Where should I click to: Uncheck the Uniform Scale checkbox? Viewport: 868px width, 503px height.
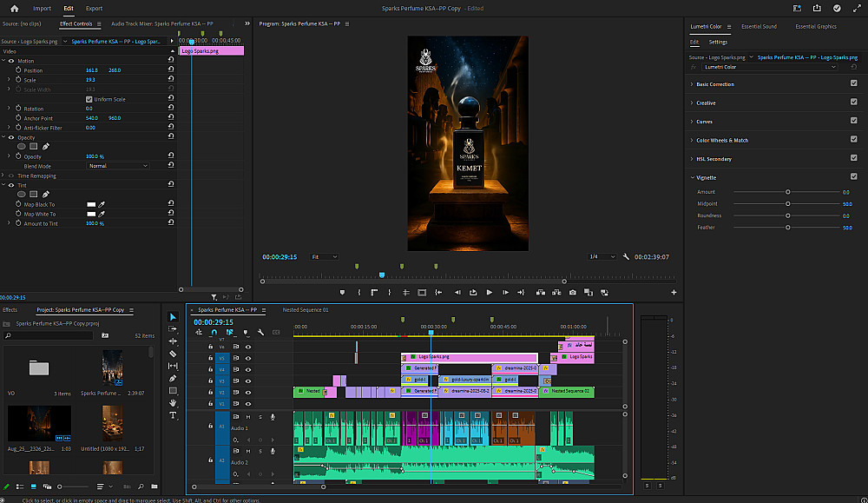89,99
